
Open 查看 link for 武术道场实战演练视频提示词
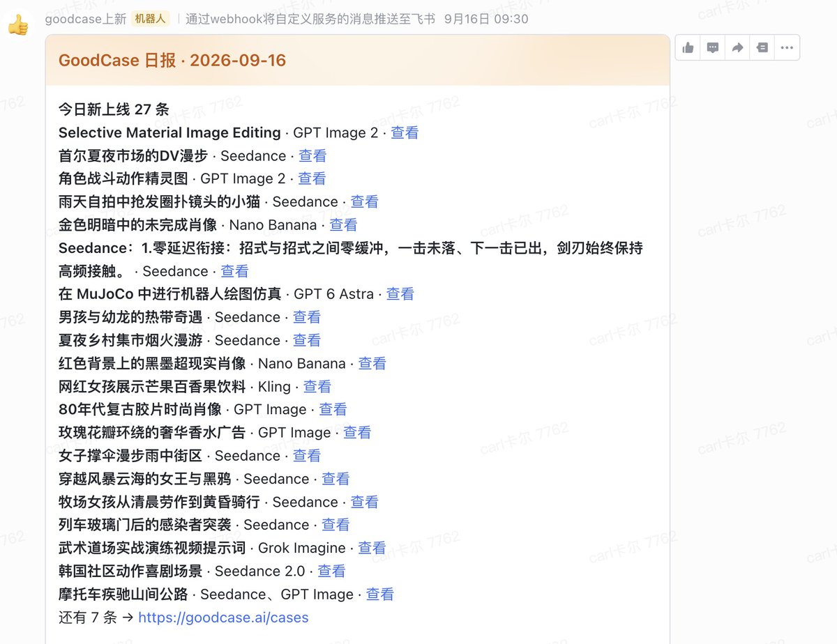tap(372, 548)
